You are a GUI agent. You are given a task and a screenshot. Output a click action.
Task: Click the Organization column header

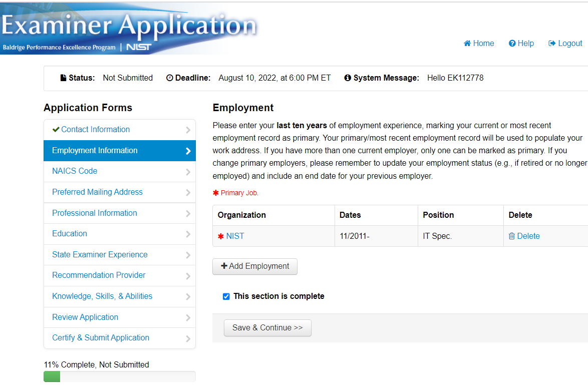(242, 215)
